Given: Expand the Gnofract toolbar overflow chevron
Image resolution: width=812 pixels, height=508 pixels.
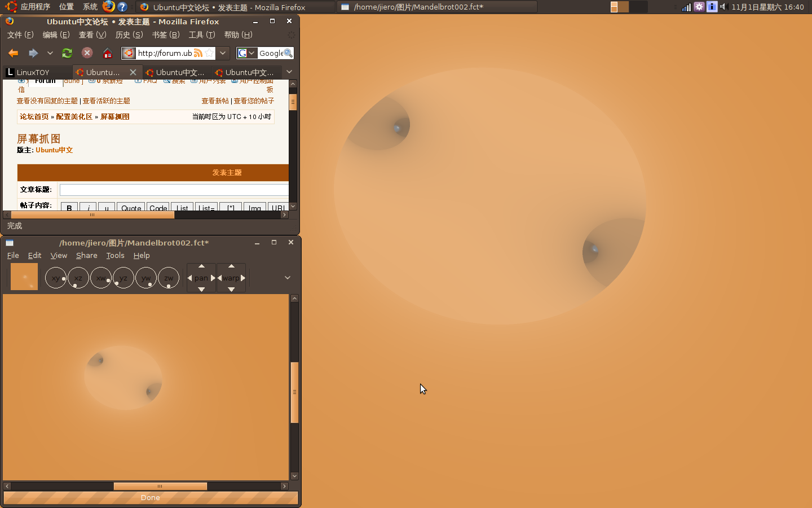Looking at the screenshot, I should pyautogui.click(x=288, y=278).
